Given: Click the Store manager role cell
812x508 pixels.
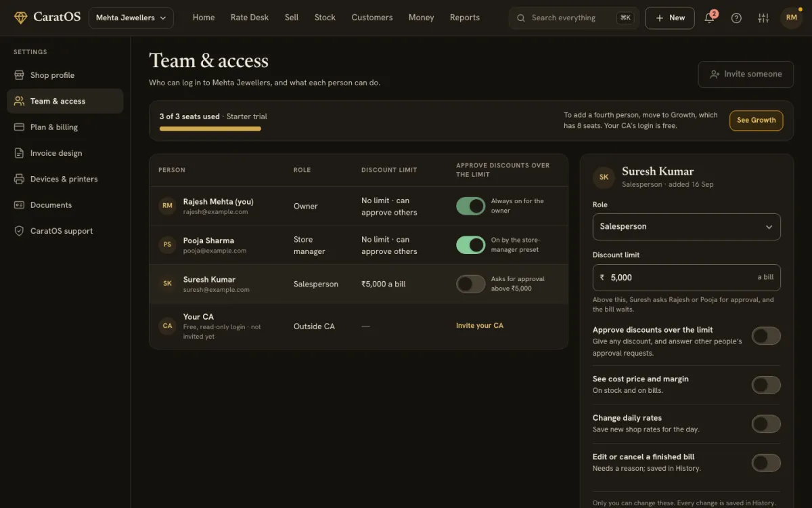Looking at the screenshot, I should coord(309,245).
